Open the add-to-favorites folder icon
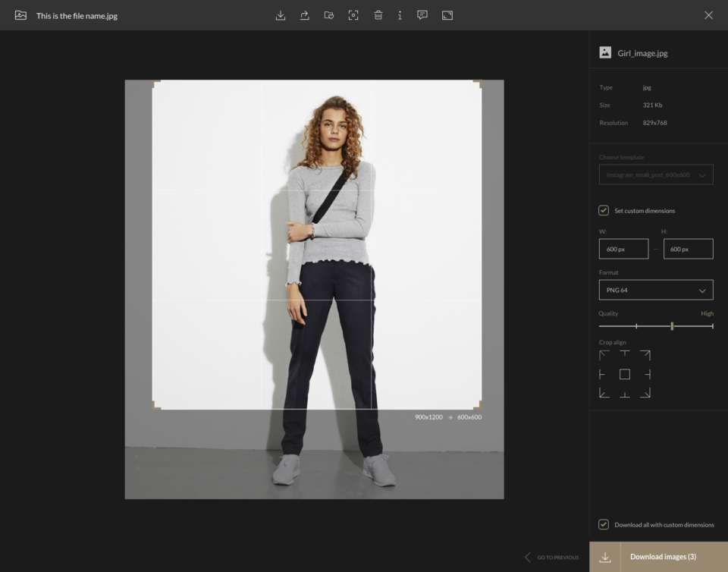 coord(328,15)
